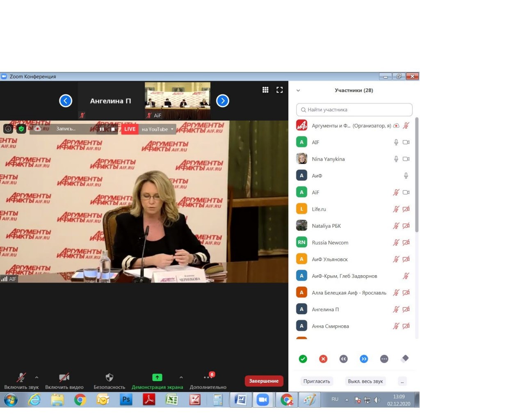
Task: Click the Пригласить button
Action: [317, 381]
